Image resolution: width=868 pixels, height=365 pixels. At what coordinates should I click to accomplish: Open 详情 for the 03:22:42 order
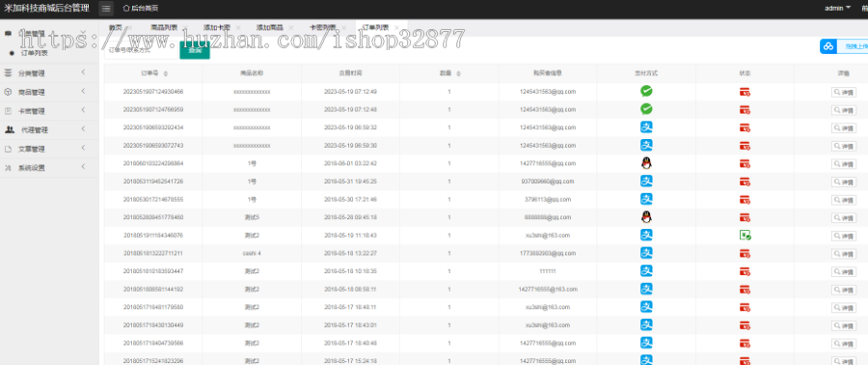click(844, 164)
